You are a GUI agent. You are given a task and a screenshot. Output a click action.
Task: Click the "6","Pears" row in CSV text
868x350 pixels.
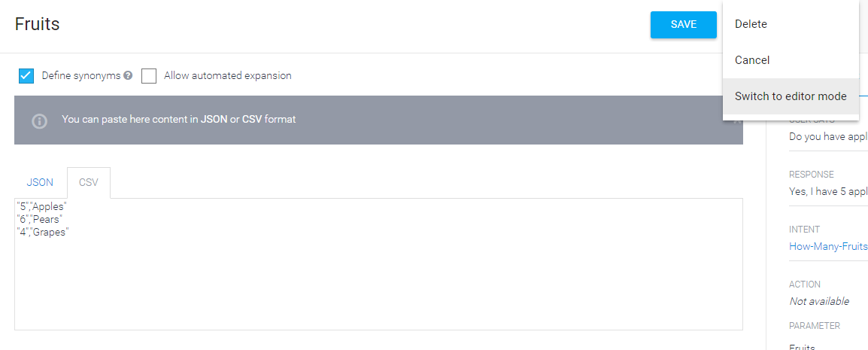pos(40,219)
